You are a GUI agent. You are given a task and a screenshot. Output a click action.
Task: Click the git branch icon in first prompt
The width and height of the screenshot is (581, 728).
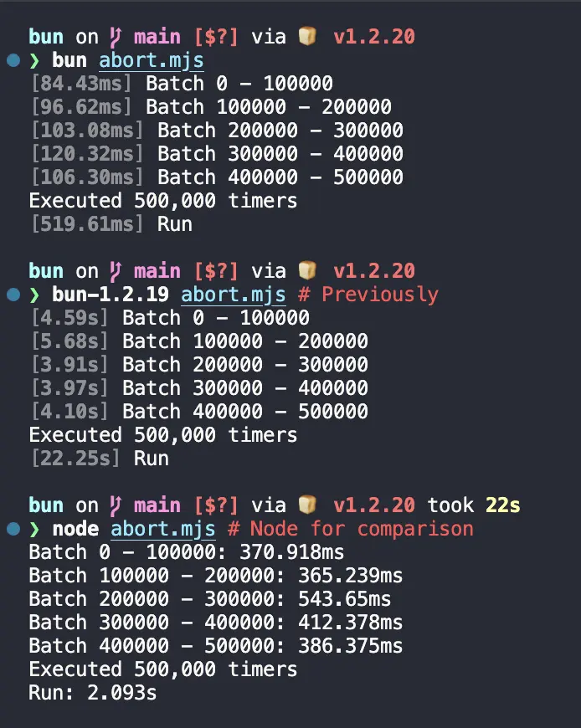click(116, 37)
